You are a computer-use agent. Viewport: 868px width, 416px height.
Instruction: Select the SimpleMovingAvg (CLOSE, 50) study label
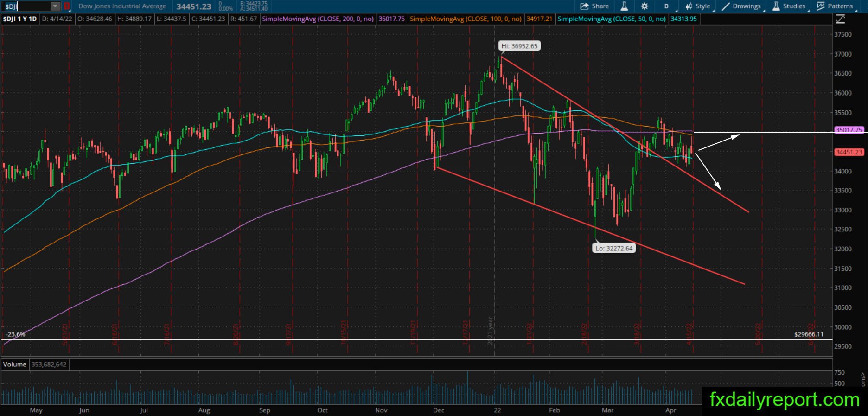pyautogui.click(x=612, y=19)
